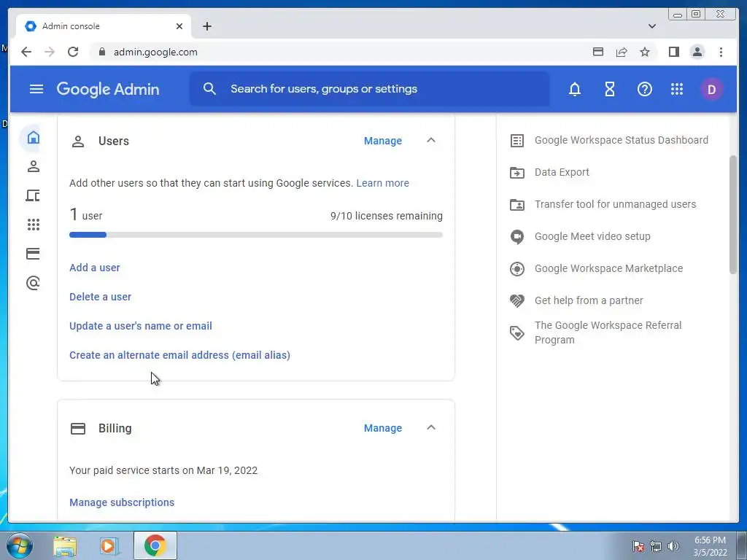Click the Billing card credit card icon
Screen dimensions: 747x560
(78, 429)
